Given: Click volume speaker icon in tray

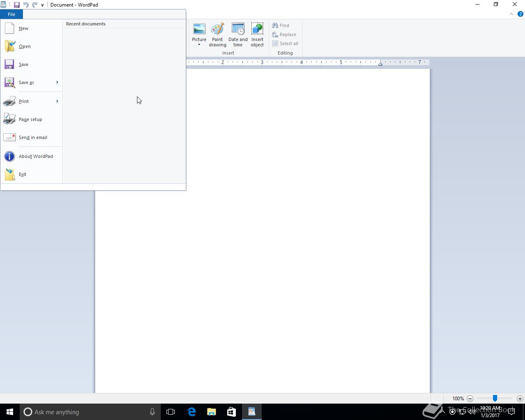Looking at the screenshot, I should [472, 412].
